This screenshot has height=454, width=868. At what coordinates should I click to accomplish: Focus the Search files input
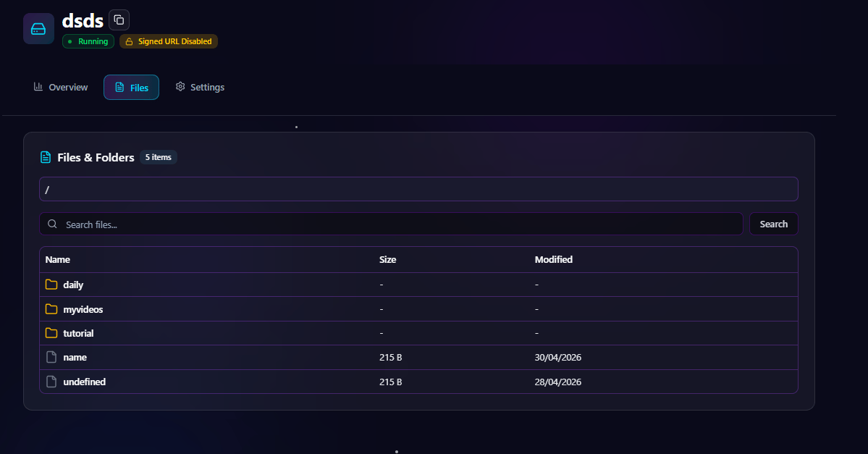click(391, 224)
